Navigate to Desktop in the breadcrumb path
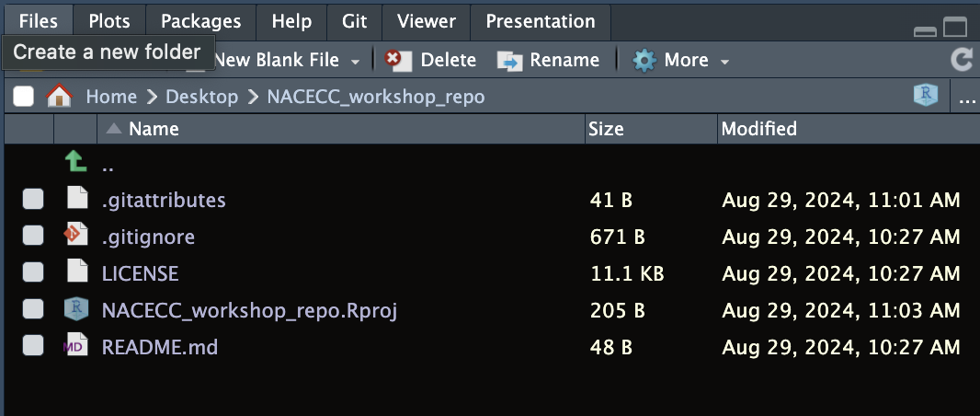Image resolution: width=980 pixels, height=416 pixels. (x=201, y=97)
